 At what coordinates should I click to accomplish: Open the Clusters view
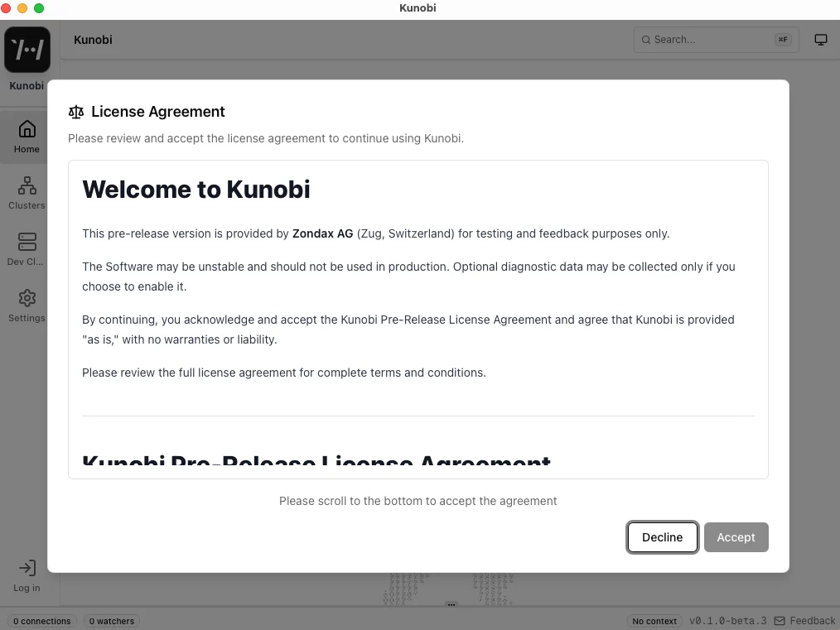point(27,191)
